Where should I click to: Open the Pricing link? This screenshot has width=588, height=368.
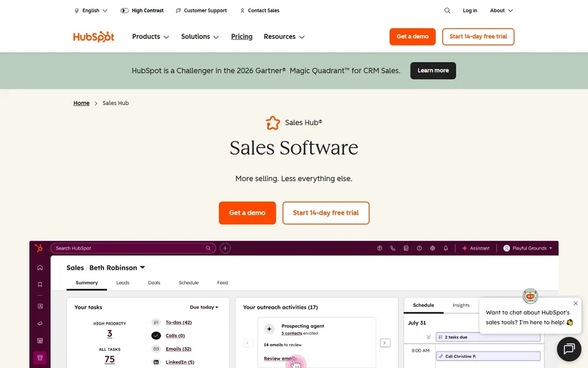click(241, 37)
